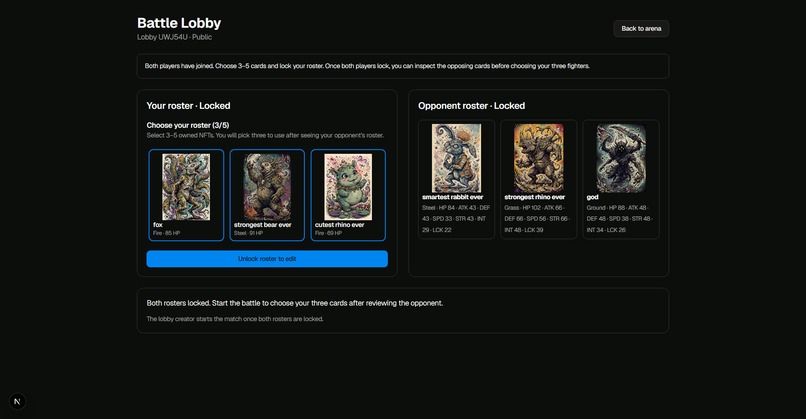Click the strongest bear ever name label
806x419 pixels.
(263, 225)
